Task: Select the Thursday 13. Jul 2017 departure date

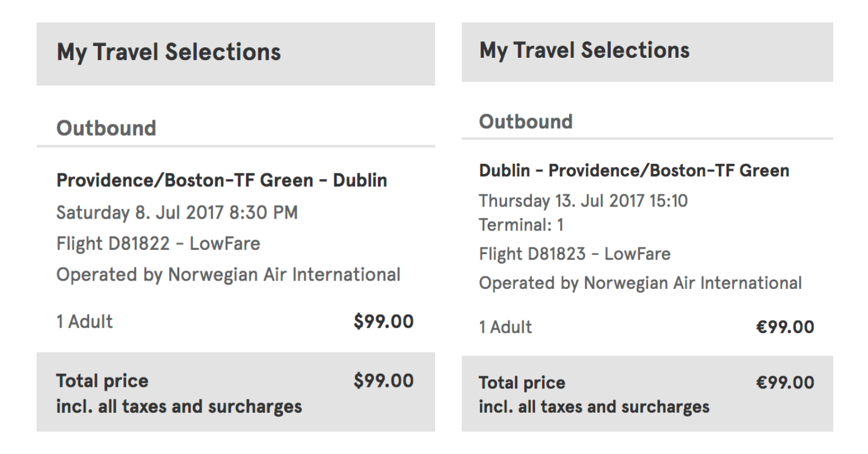Action: click(583, 201)
